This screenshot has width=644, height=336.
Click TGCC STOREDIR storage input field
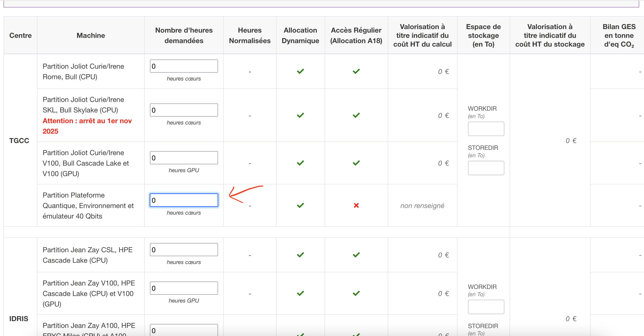click(486, 168)
